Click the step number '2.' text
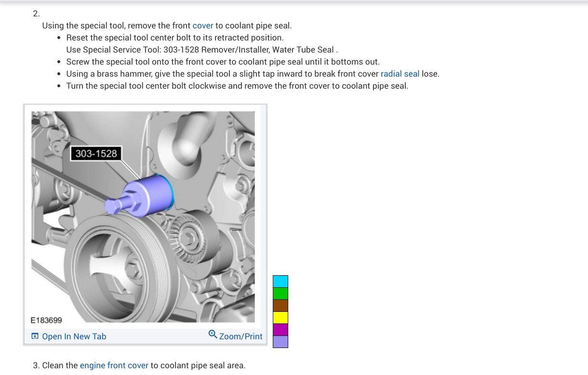Viewport: 588px width, 375px height. [x=37, y=13]
